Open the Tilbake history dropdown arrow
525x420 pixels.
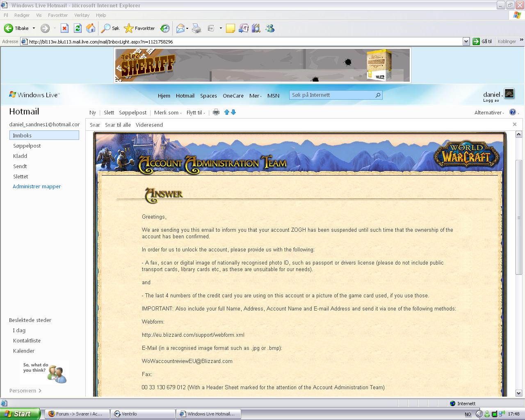coord(34,28)
